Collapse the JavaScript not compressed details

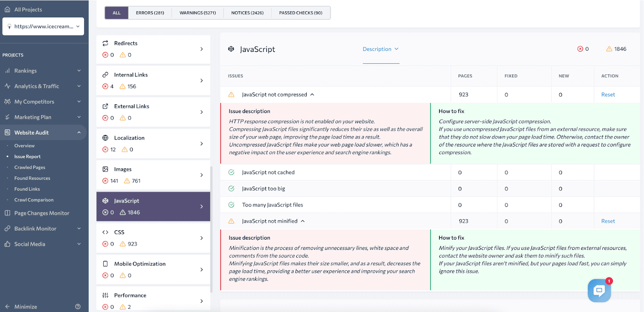point(312,95)
